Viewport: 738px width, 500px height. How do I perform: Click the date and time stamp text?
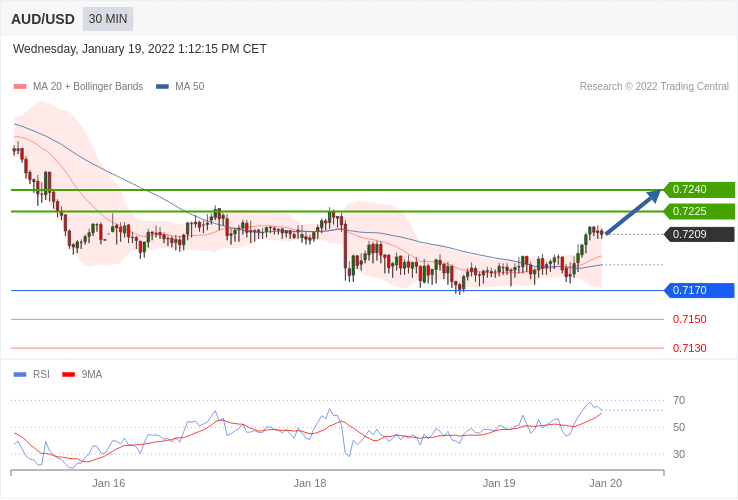coord(140,49)
